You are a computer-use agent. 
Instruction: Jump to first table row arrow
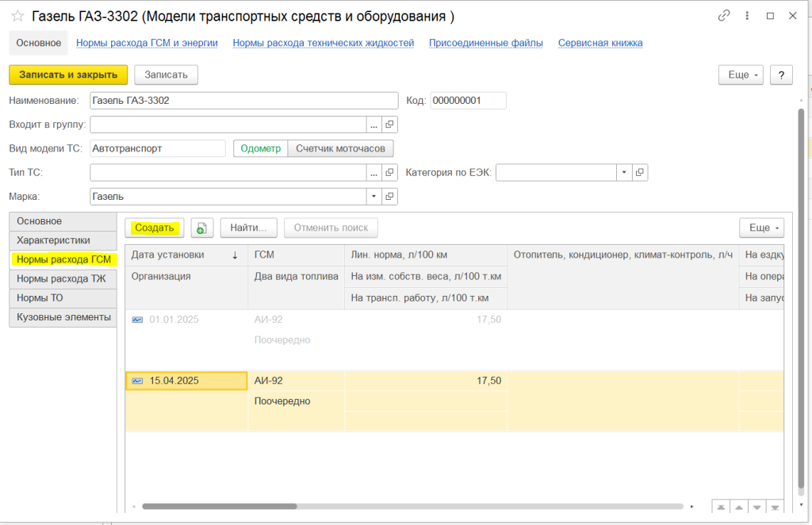pyautogui.click(x=721, y=506)
